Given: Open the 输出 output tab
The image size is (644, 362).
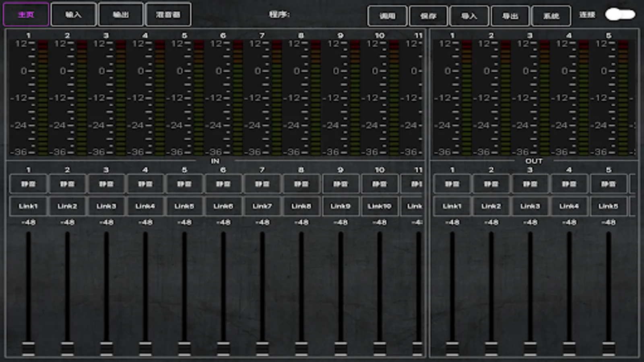Looking at the screenshot, I should [121, 14].
